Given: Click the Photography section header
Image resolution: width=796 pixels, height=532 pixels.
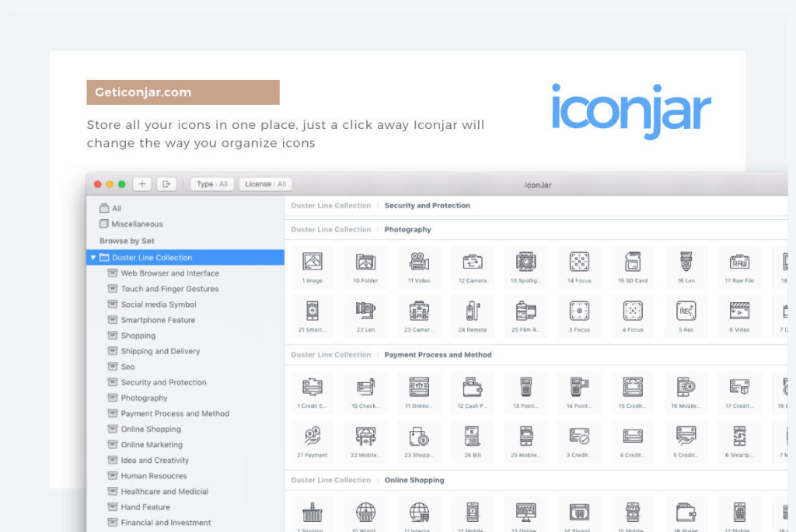Looking at the screenshot, I should pyautogui.click(x=407, y=230).
